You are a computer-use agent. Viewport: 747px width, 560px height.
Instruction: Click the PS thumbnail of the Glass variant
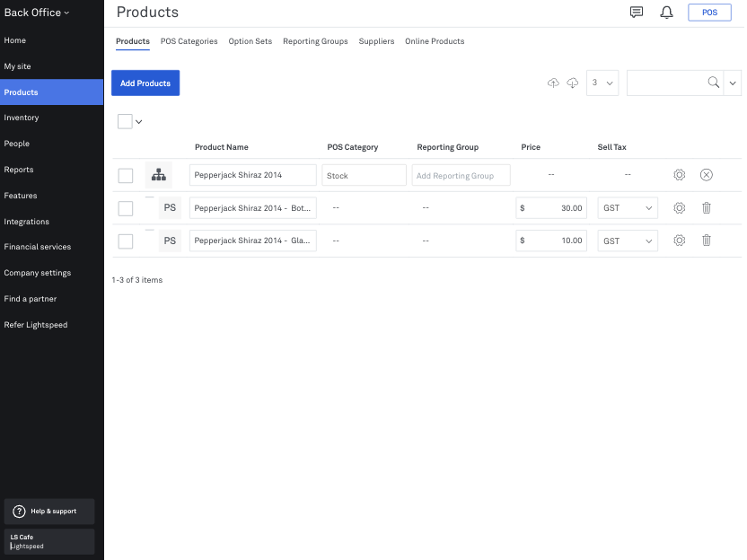(x=170, y=241)
